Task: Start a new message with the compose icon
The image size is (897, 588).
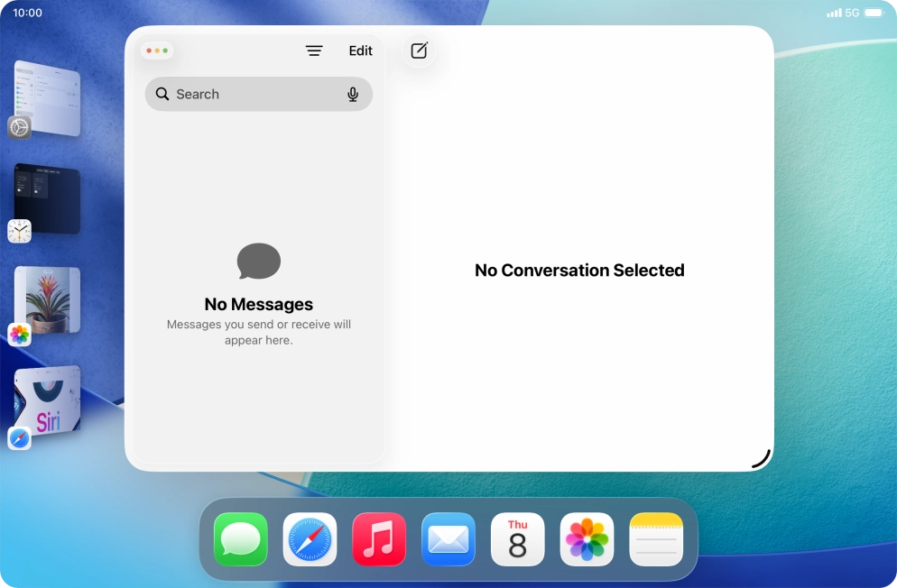Action: tap(417, 51)
